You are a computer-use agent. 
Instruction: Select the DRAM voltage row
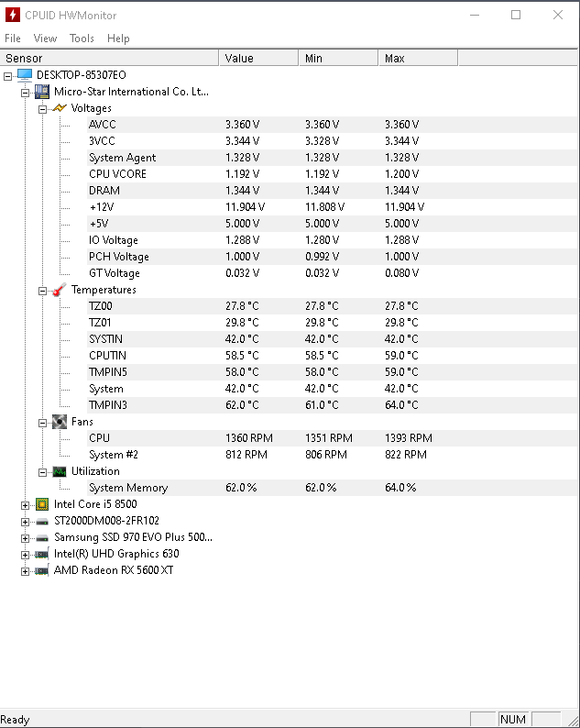tap(333, 191)
